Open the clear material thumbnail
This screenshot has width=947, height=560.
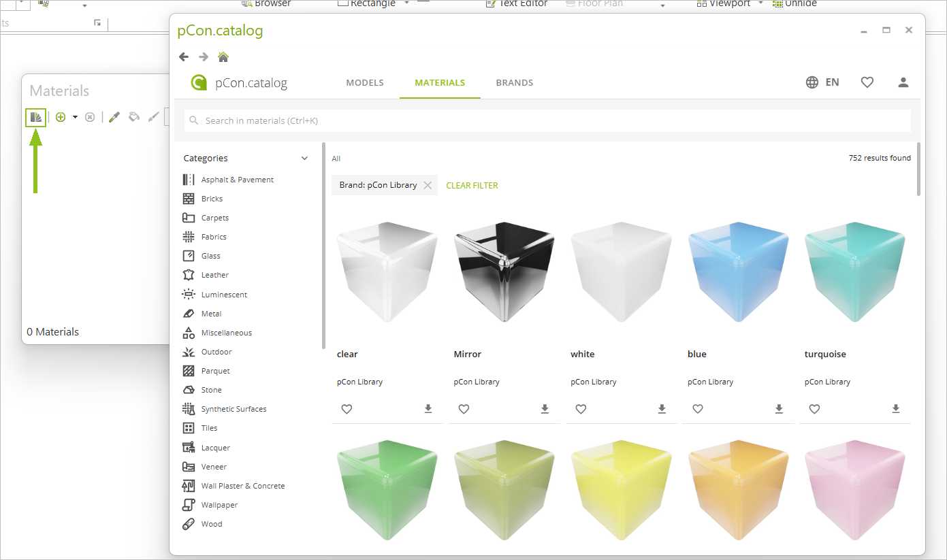coord(387,271)
